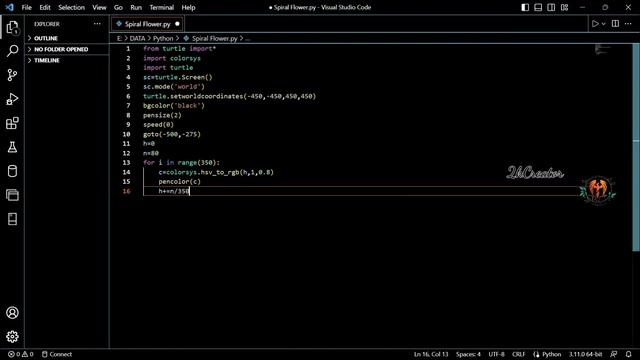Open the device icon below stacked windows
This screenshot has width=640, height=360.
12,219
